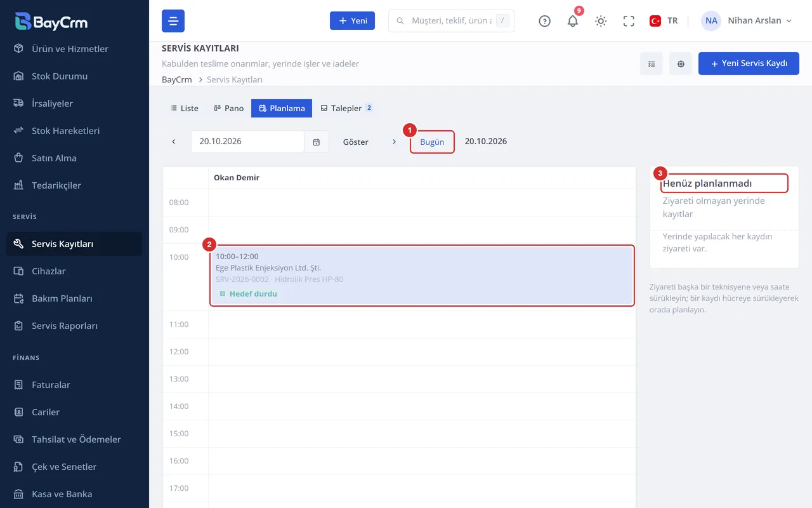The width and height of the screenshot is (812, 508).
Task: Go to İrsaliyeler in sidebar
Action: click(x=74, y=104)
